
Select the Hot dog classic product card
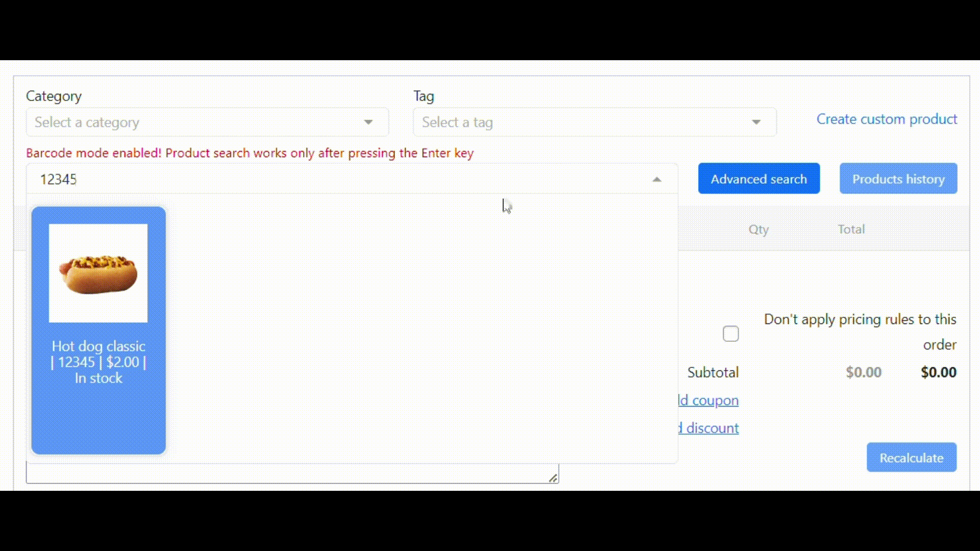click(99, 330)
